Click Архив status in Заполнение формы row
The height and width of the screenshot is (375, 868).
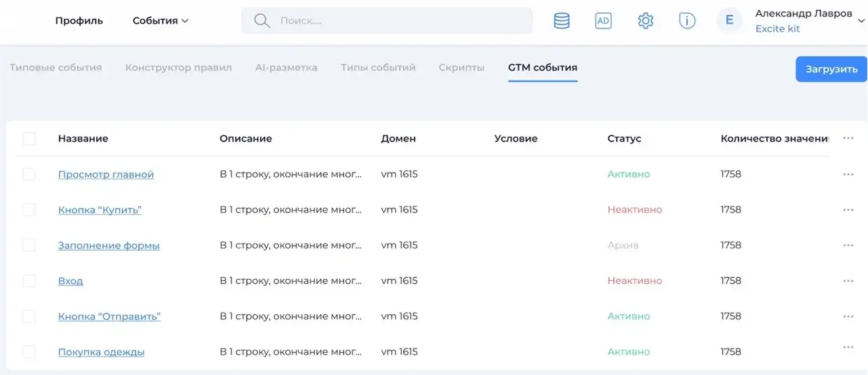623,245
